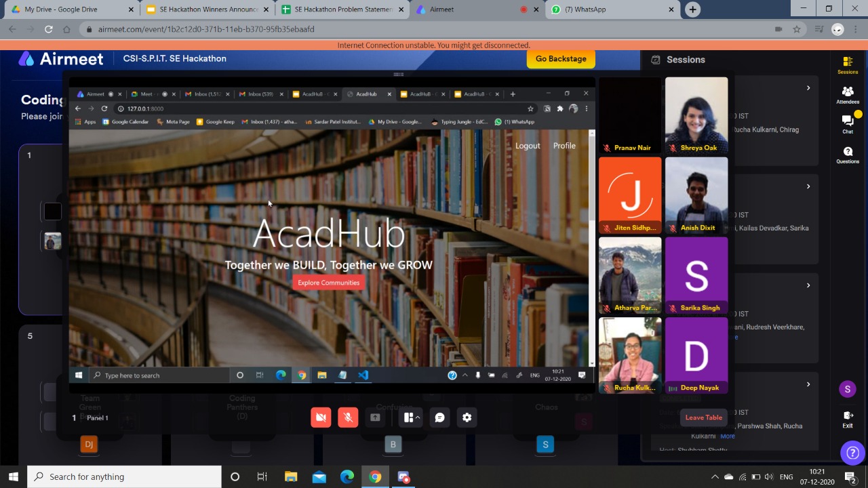
Task: Reload the Airmeet page
Action: (x=48, y=29)
